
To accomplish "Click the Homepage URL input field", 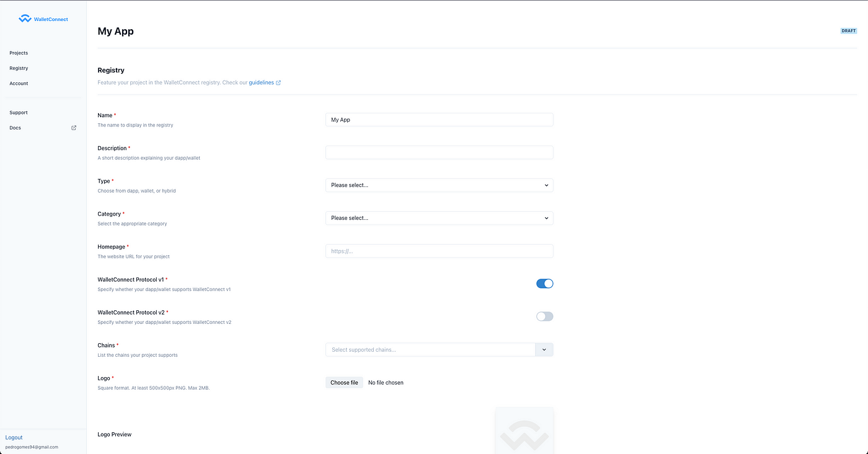I will 439,251.
